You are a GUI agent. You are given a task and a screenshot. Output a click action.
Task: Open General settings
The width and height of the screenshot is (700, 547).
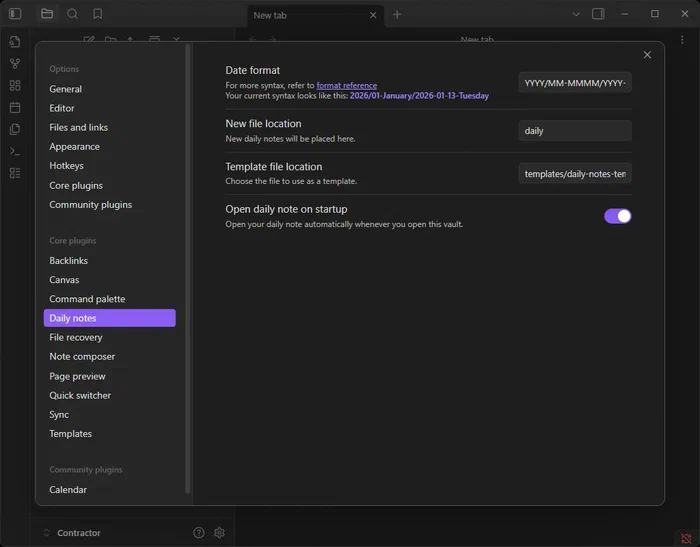(110, 89)
